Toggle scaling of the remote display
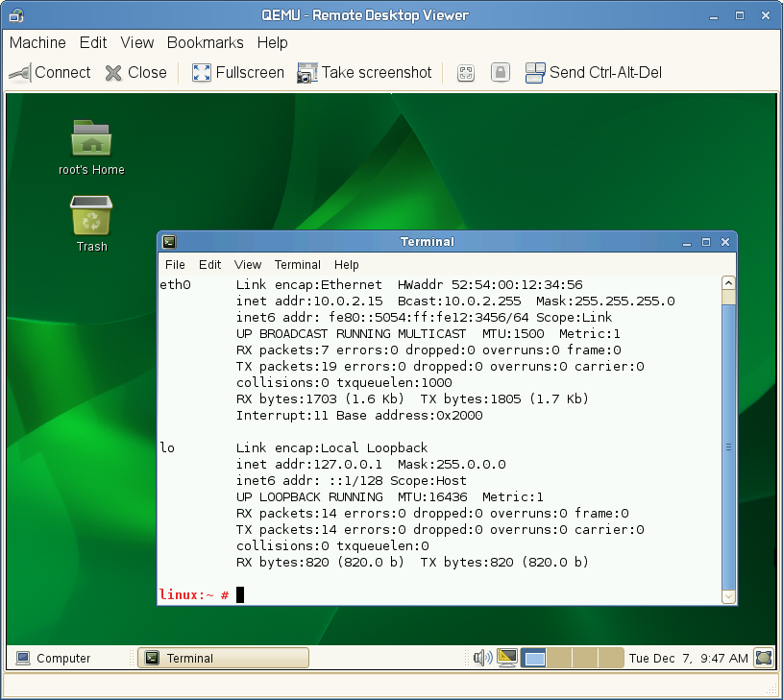This screenshot has width=783, height=700. (465, 72)
